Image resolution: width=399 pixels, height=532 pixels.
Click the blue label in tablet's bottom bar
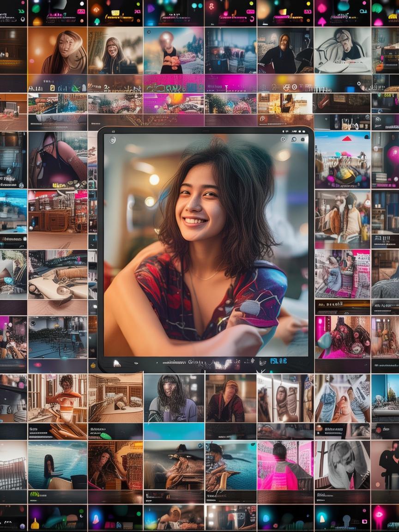pos(278,361)
